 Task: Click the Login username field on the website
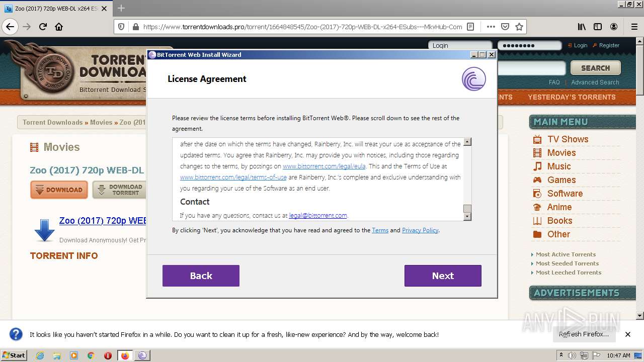(x=460, y=45)
